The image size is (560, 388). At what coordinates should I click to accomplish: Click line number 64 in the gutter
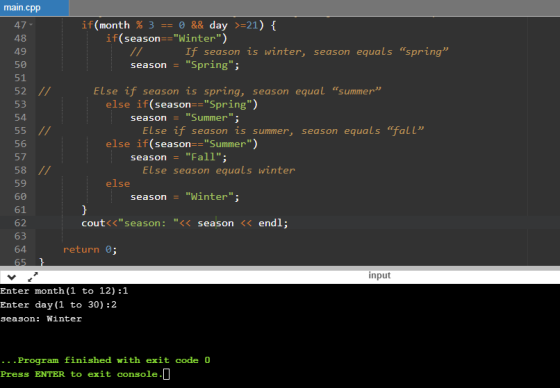pyautogui.click(x=20, y=249)
